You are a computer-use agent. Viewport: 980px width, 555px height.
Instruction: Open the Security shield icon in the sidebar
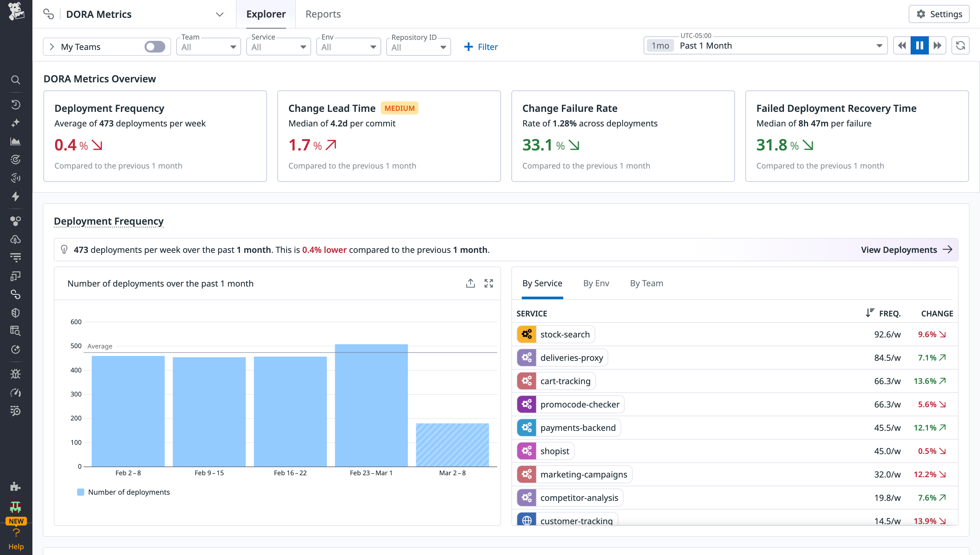point(15,313)
